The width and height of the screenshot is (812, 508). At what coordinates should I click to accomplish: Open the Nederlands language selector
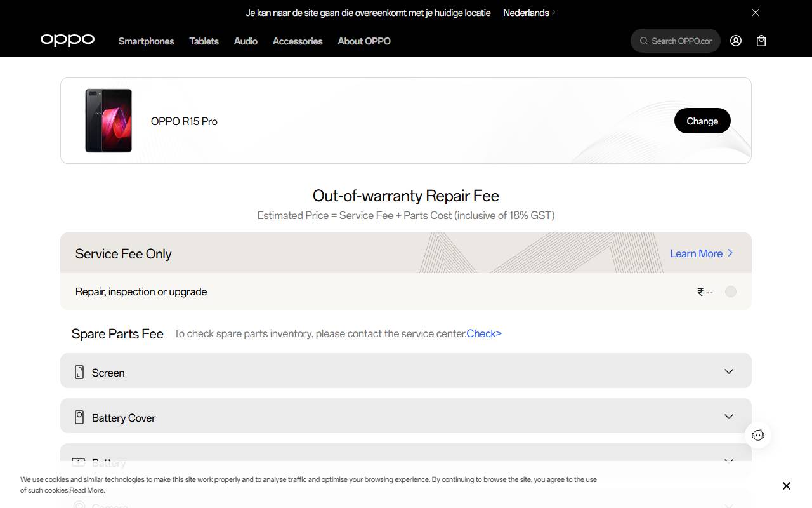(528, 12)
